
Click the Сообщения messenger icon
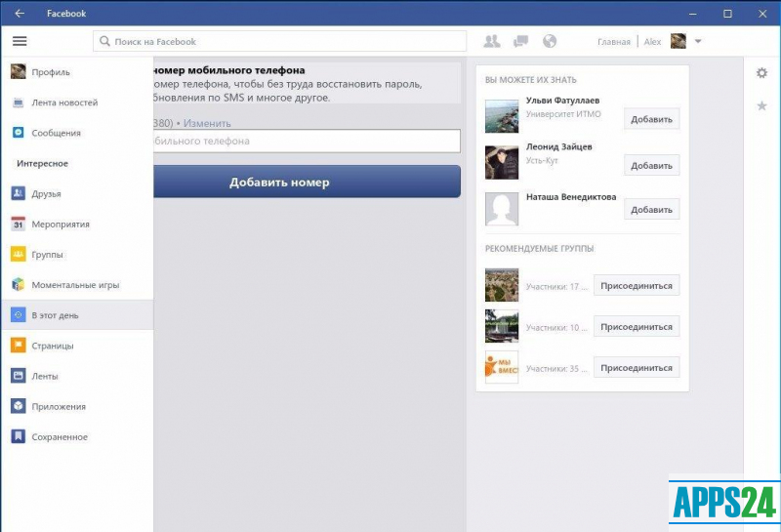tap(19, 133)
